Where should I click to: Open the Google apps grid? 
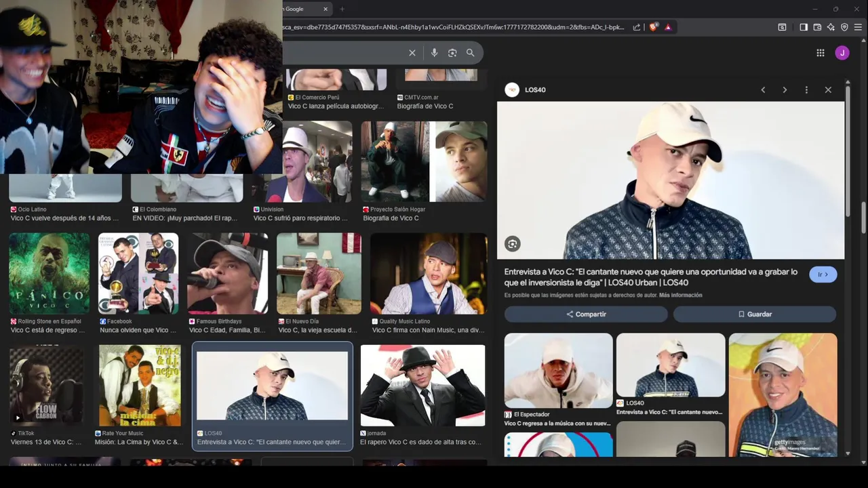tap(821, 53)
